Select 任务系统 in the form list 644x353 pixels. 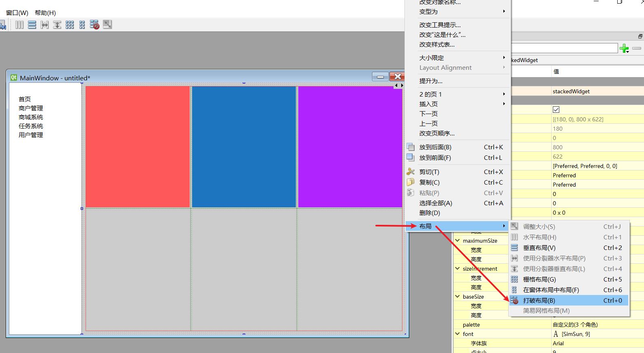pos(31,126)
